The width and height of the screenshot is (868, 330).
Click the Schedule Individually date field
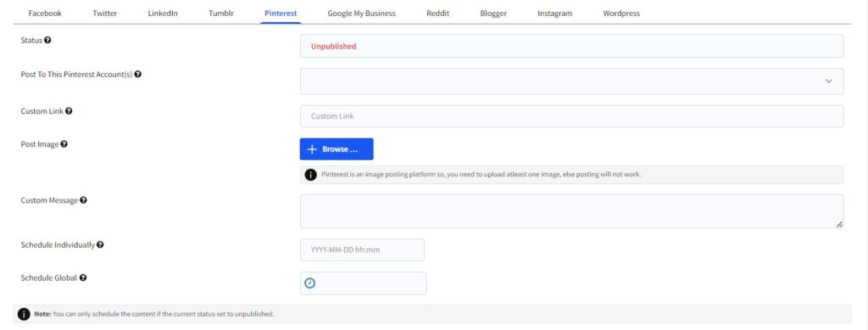click(x=362, y=249)
